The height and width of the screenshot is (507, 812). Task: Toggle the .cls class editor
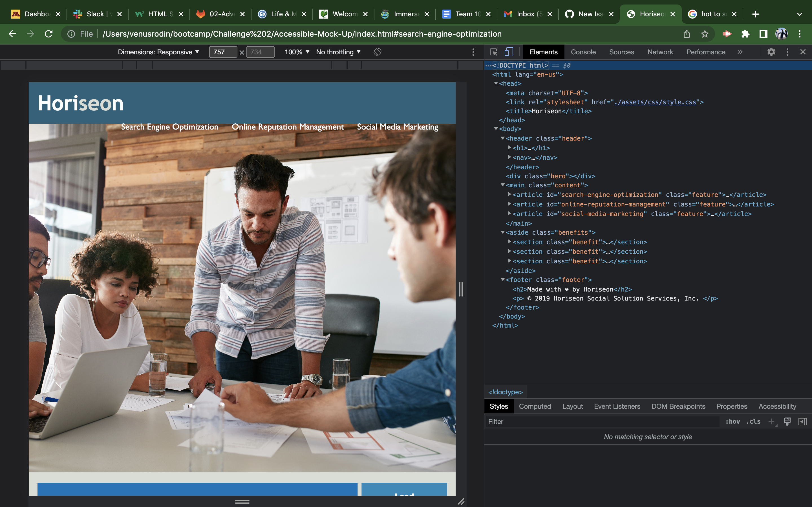point(753,421)
